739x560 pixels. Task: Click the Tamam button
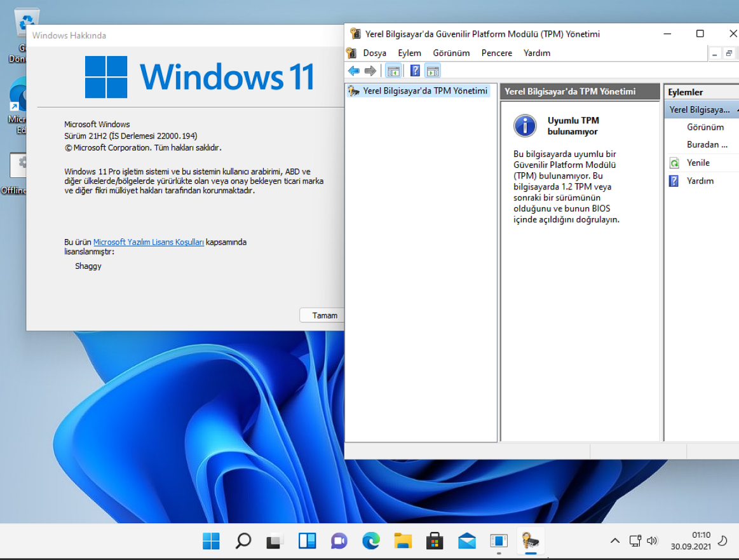[x=322, y=315]
